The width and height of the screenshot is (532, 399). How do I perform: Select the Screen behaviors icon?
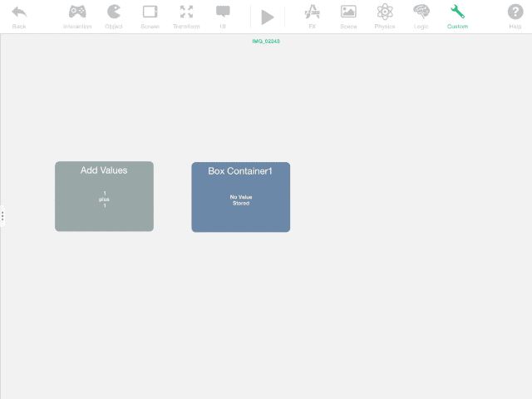150,16
